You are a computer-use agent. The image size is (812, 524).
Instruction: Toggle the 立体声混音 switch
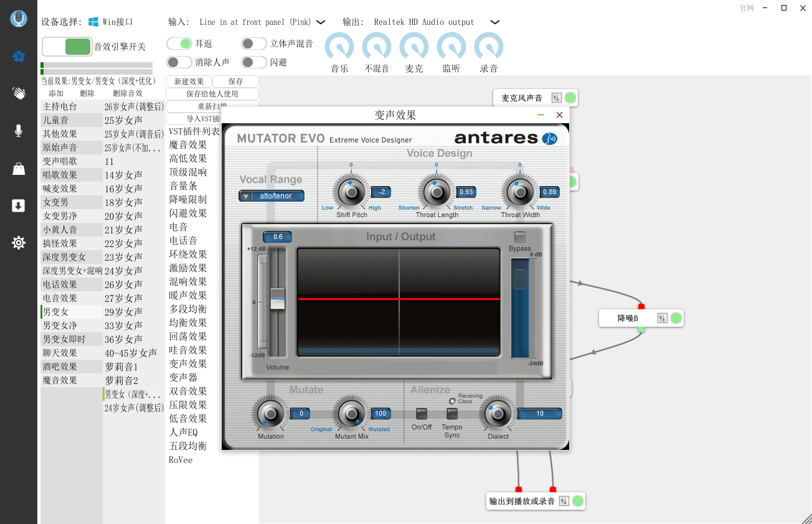254,44
